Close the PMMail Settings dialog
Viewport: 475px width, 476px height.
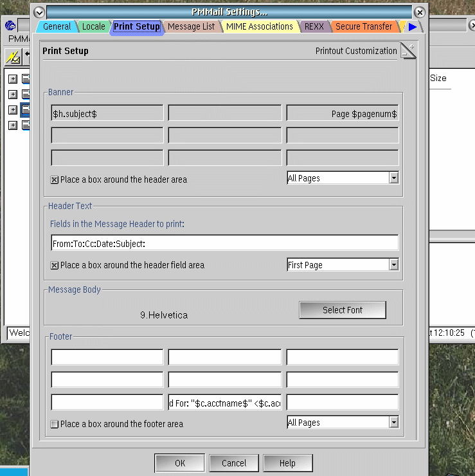click(x=420, y=12)
